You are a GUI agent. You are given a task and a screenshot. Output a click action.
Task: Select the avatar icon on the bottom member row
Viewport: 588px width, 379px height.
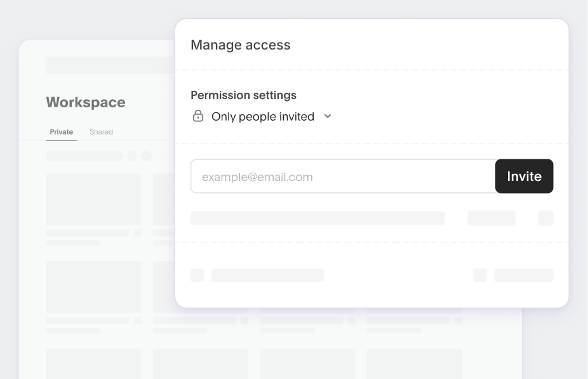(197, 275)
